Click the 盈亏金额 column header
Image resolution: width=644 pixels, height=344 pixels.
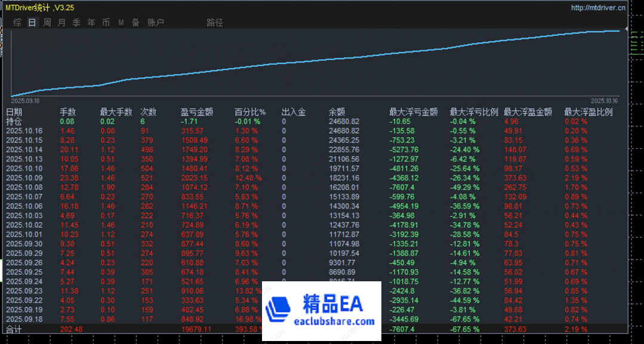tap(196, 112)
